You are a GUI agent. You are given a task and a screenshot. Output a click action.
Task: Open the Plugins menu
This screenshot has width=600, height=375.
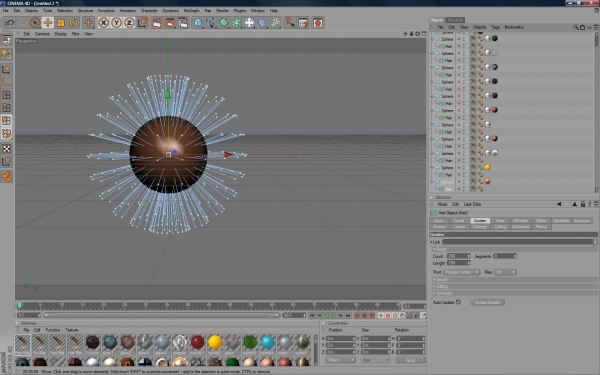tap(240, 11)
